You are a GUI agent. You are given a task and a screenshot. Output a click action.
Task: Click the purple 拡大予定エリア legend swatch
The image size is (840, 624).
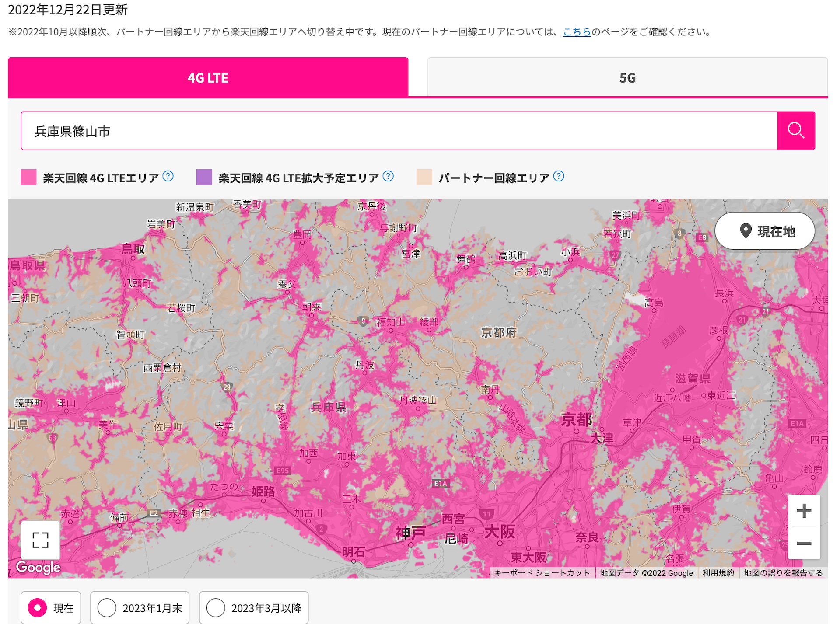click(x=204, y=177)
